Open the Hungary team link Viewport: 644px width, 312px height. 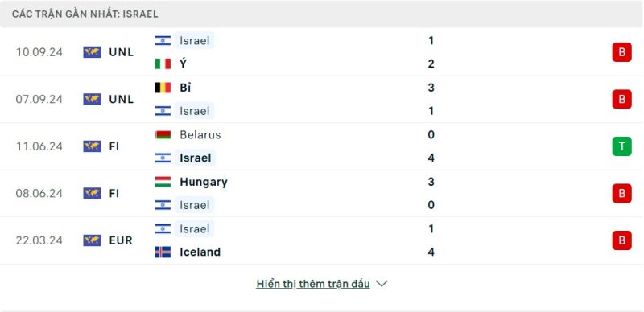pos(204,182)
